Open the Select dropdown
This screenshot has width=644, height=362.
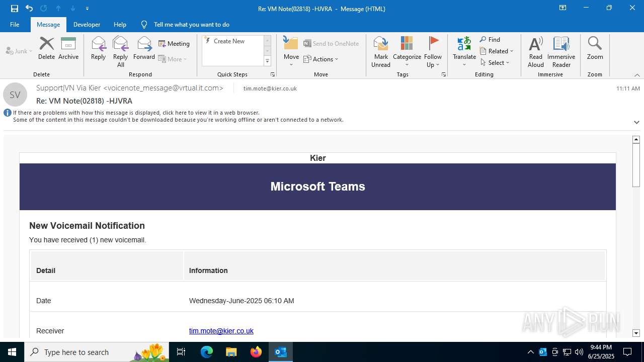(495, 63)
